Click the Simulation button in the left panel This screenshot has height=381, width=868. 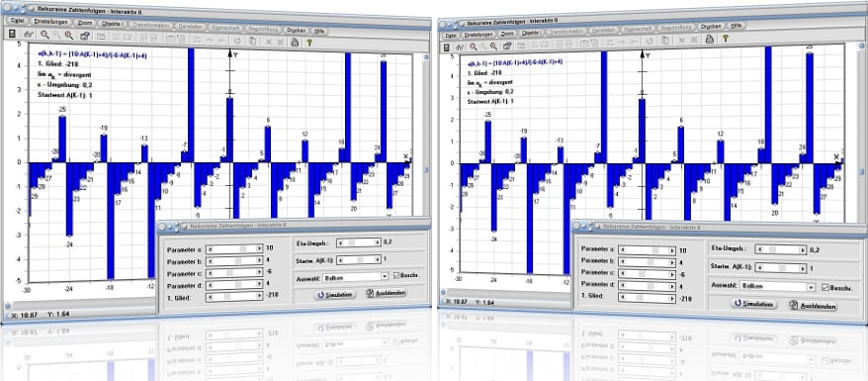[336, 295]
